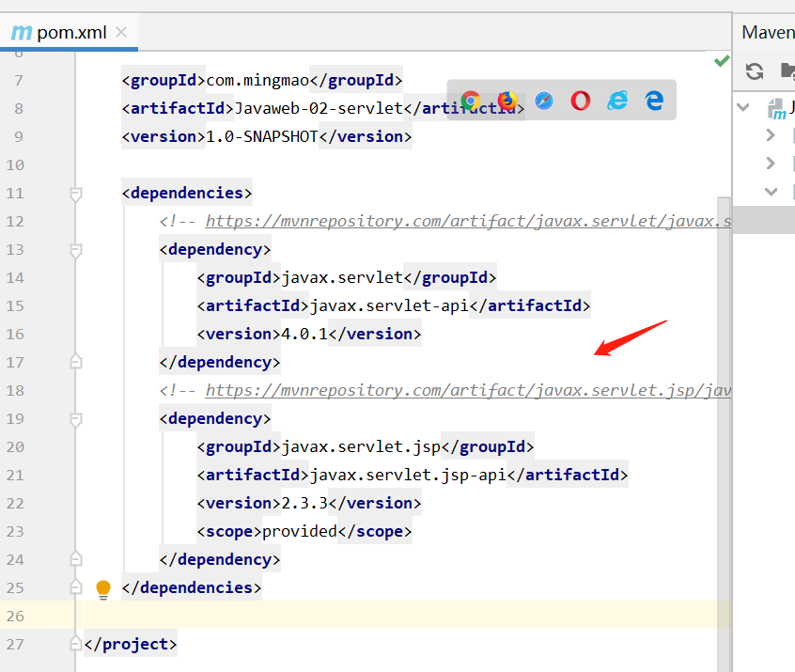Expand the second child node in Maven tree
Screen dimensions: 795x672
point(771,163)
